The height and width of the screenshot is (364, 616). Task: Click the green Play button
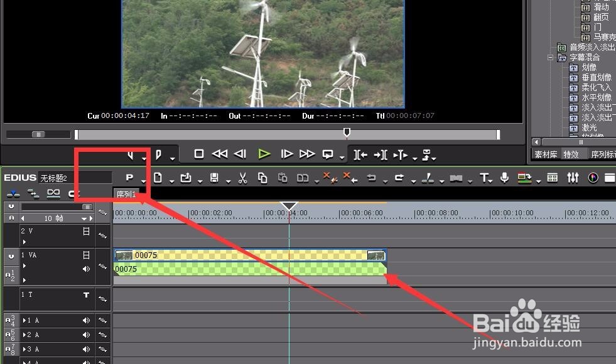click(x=264, y=154)
